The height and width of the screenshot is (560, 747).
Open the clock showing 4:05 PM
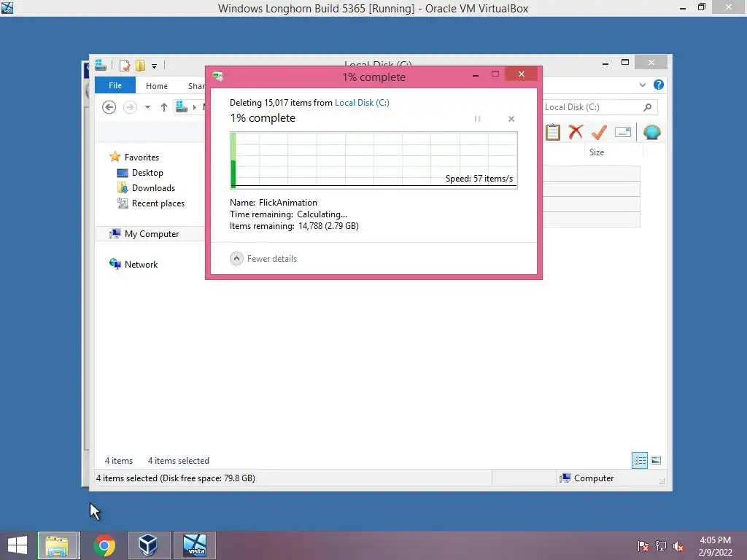tap(715, 546)
